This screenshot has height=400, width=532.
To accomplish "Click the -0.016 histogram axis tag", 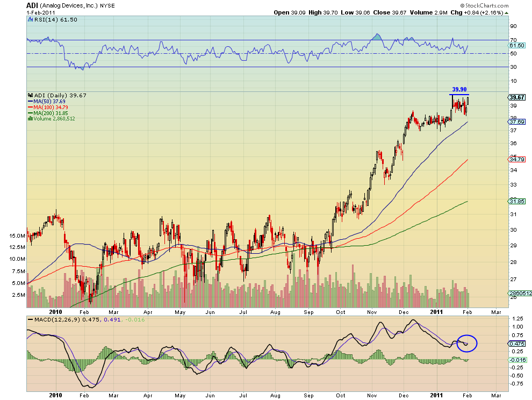I will (x=517, y=360).
